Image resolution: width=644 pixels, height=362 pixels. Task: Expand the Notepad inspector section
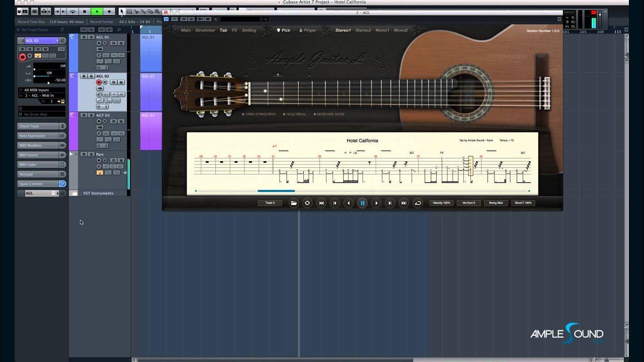42,174
